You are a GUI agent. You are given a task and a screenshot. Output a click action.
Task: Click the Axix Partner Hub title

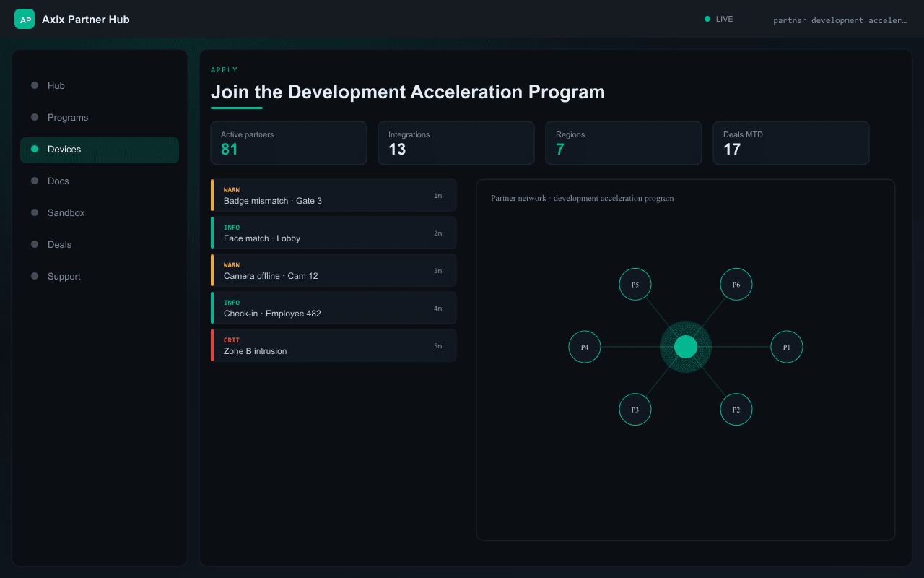[86, 20]
